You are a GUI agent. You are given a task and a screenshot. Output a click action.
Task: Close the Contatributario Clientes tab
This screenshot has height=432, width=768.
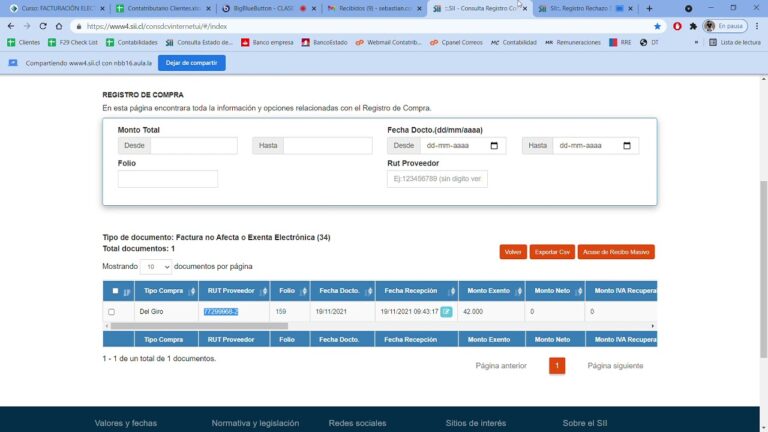(209, 8)
